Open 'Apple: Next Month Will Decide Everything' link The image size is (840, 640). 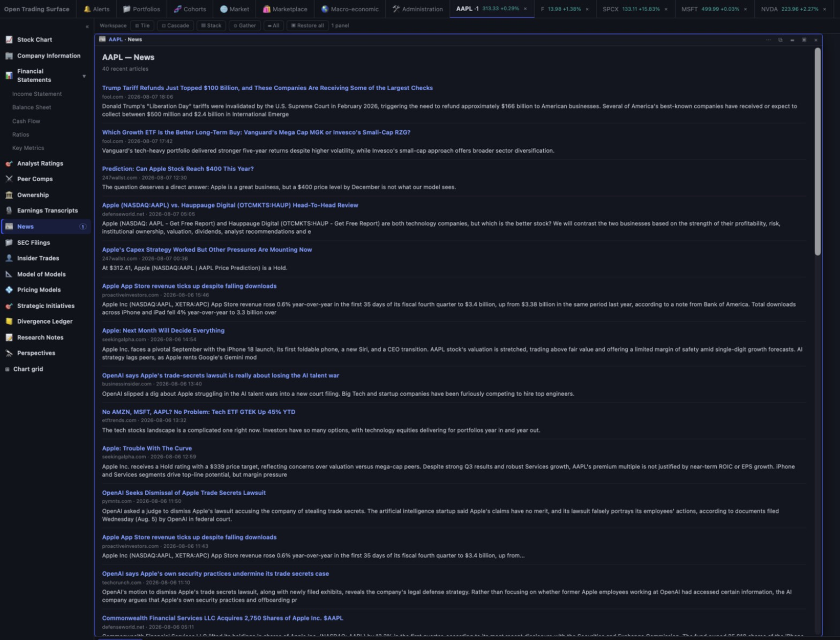click(x=163, y=331)
